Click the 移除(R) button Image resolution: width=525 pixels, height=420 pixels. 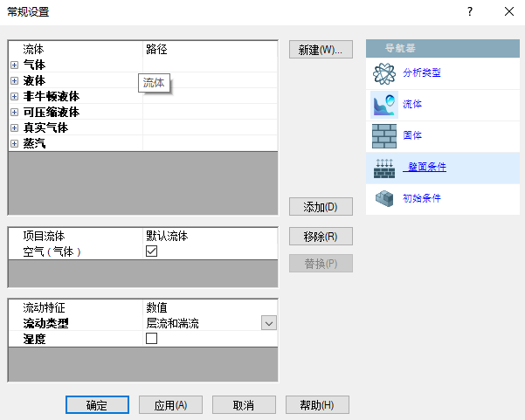click(x=321, y=237)
